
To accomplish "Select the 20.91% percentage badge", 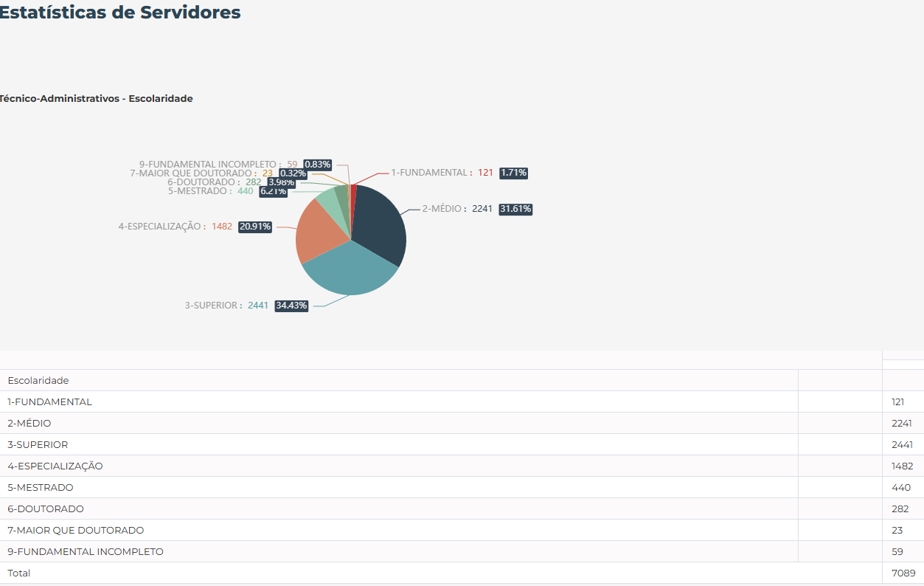I will pyautogui.click(x=255, y=227).
